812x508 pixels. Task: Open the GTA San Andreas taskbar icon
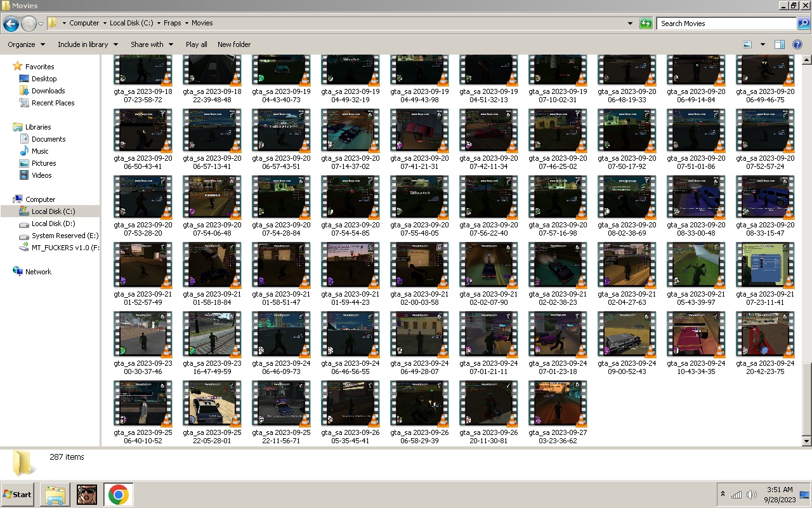[x=87, y=495]
